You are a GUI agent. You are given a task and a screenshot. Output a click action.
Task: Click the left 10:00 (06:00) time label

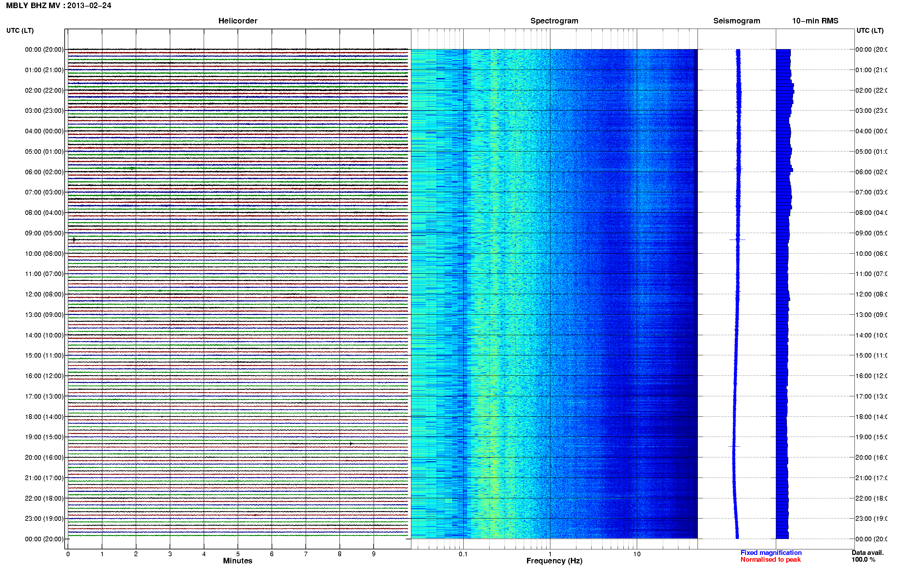44,254
